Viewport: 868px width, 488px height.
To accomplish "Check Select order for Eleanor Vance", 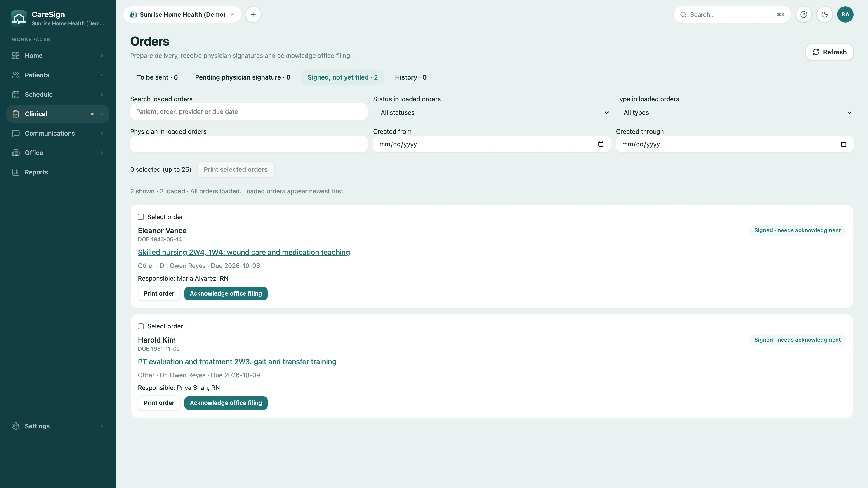I will pyautogui.click(x=141, y=217).
